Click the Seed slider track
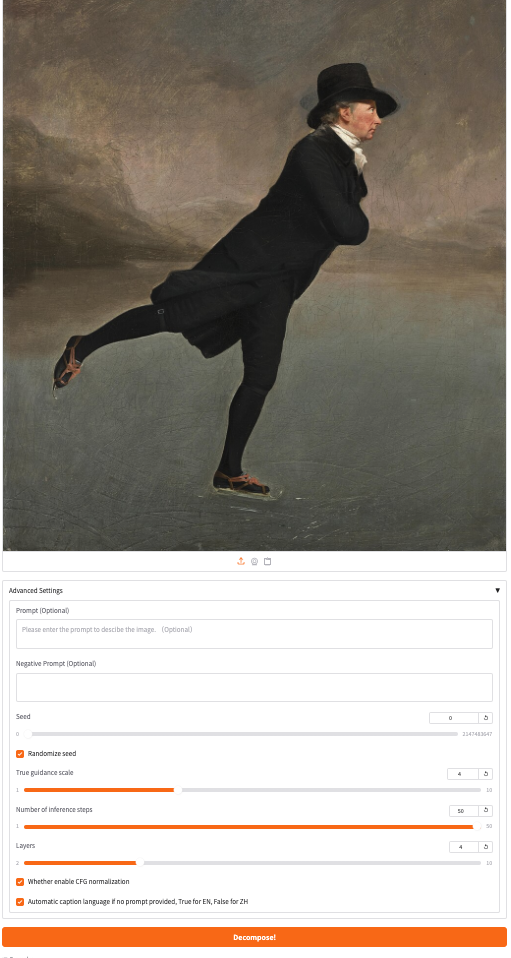This screenshot has height=958, width=511. click(x=243, y=734)
